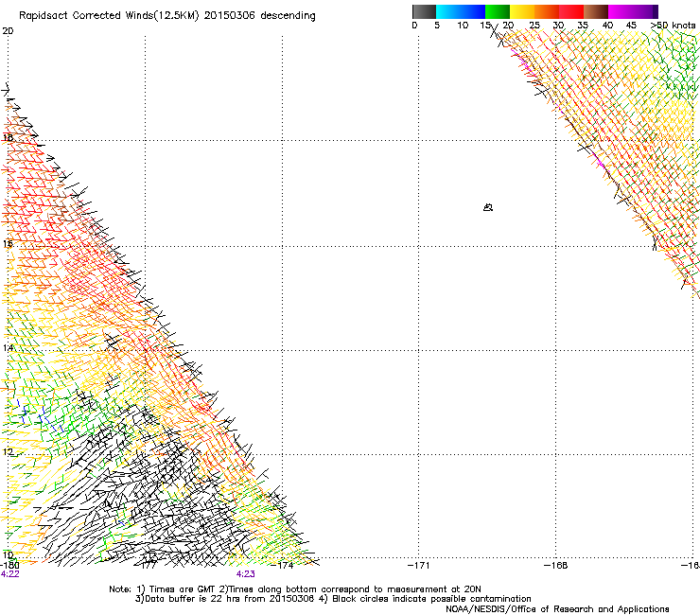This screenshot has width=700, height=615.
Task: Click the latitude label 12
Action: [x=8, y=451]
